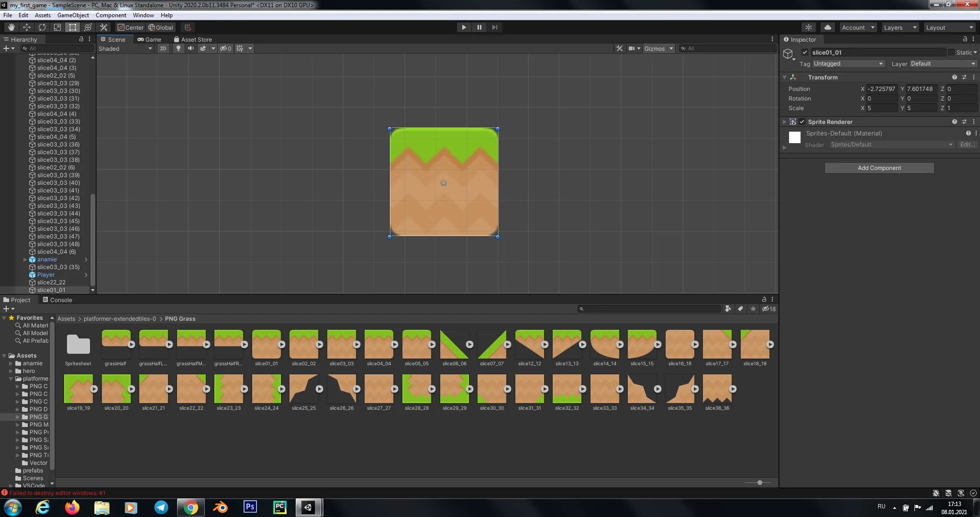This screenshot has height=517, width=980.
Task: Open Photoshop from the taskbar
Action: tap(250, 507)
